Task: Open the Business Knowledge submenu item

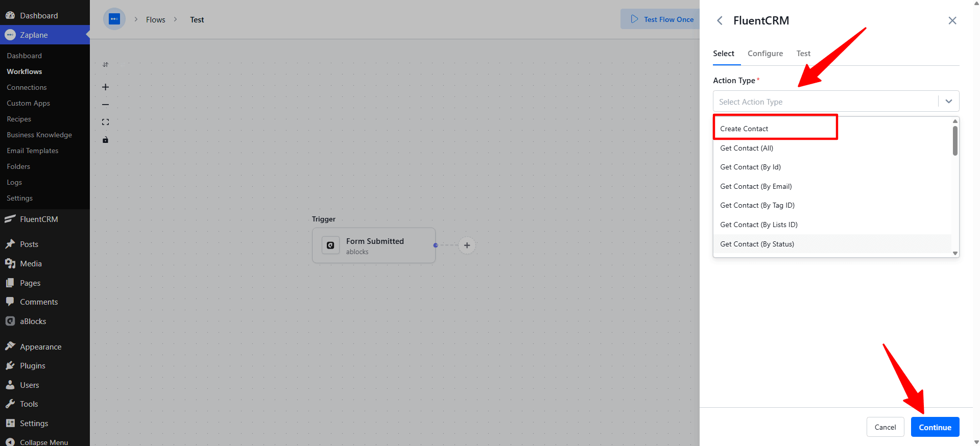Action: coord(39,135)
